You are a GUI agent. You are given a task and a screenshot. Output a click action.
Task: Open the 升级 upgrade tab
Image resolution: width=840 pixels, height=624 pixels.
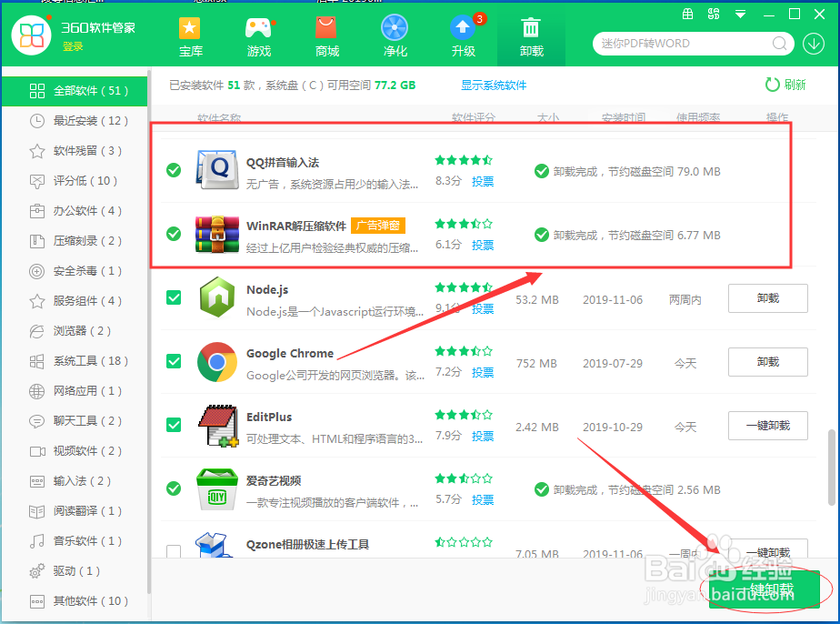point(464,37)
